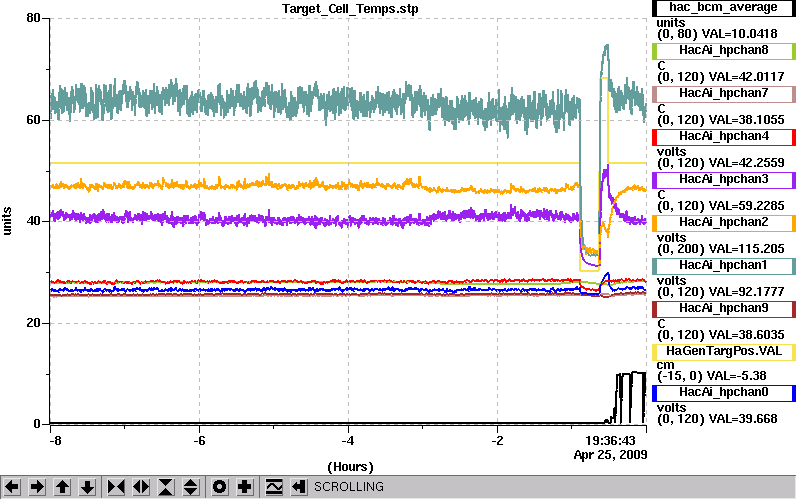Click the 20 tick label on the y-axis

[33, 323]
